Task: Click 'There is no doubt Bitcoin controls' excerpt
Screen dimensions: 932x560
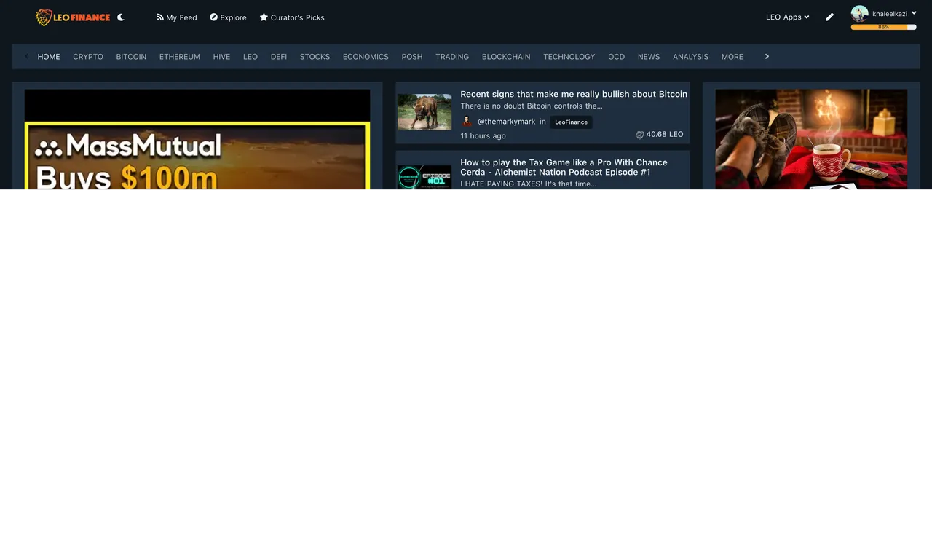Action: click(532, 106)
